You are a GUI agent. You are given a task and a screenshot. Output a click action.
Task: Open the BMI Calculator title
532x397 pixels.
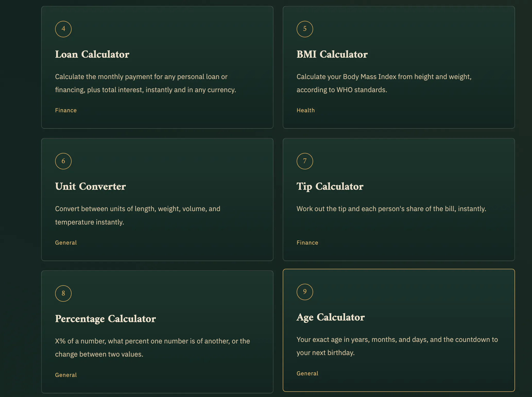pos(332,54)
